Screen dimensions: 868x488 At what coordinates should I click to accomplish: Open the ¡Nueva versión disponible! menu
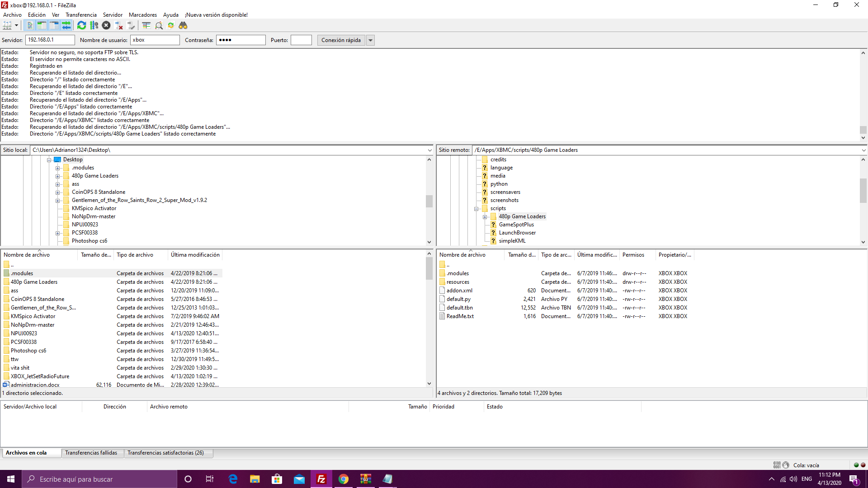tap(216, 15)
